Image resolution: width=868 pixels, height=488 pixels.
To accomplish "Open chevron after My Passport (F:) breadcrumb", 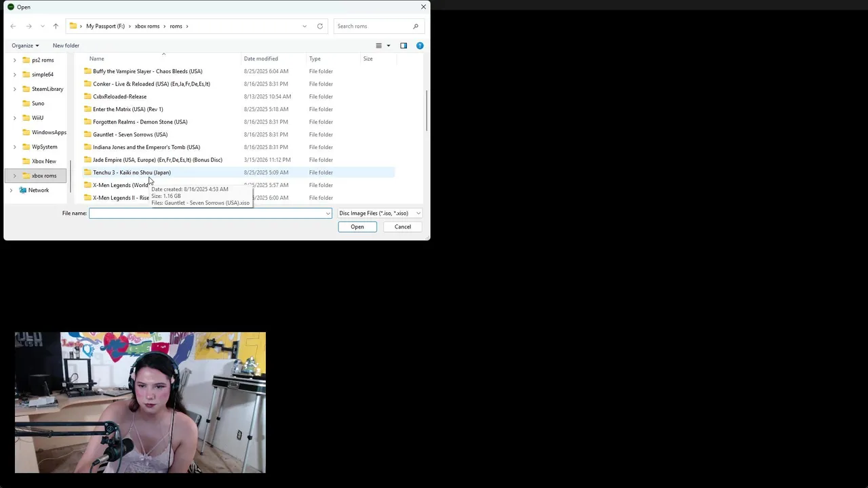I will [x=130, y=26].
